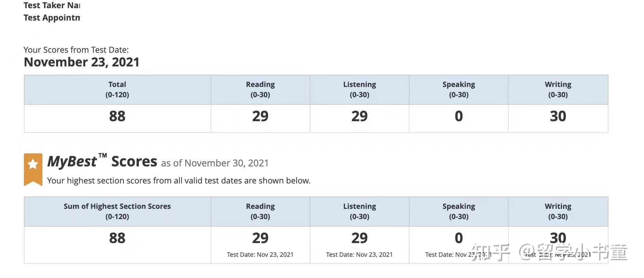Click the orange MyBest star ribbon icon
Screen dimensions: 644x278
[x=33, y=169]
